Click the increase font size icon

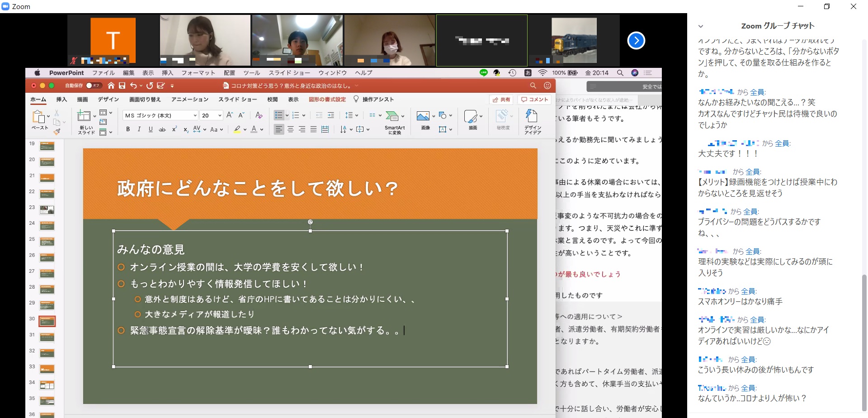230,115
